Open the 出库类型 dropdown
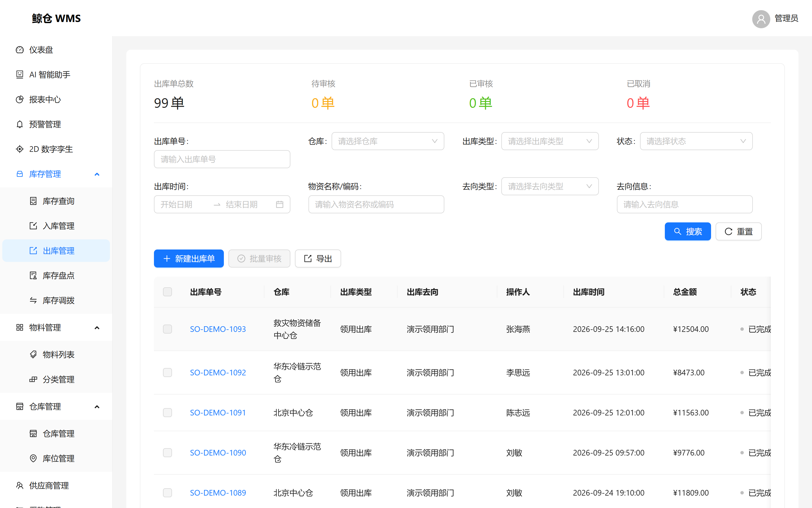 550,141
